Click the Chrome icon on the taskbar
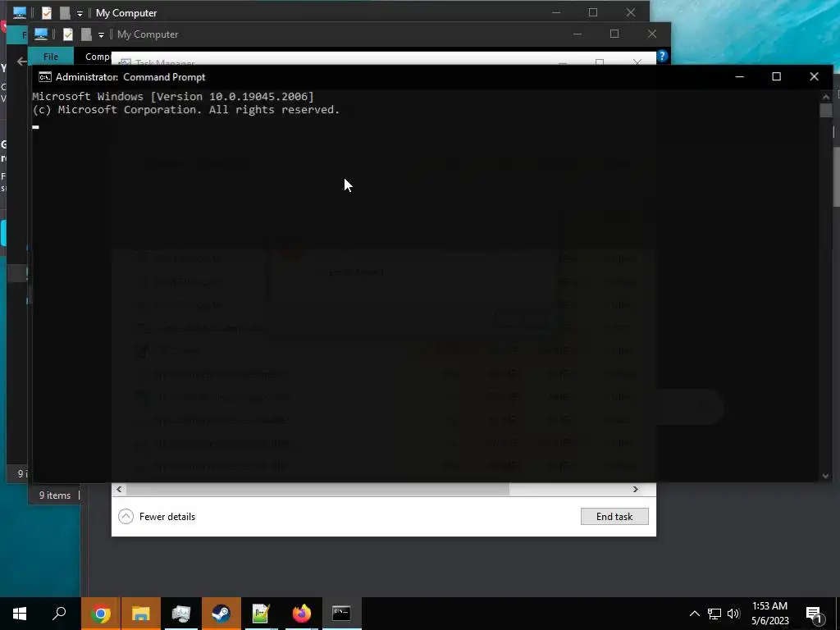This screenshot has width=840, height=630. 101,614
